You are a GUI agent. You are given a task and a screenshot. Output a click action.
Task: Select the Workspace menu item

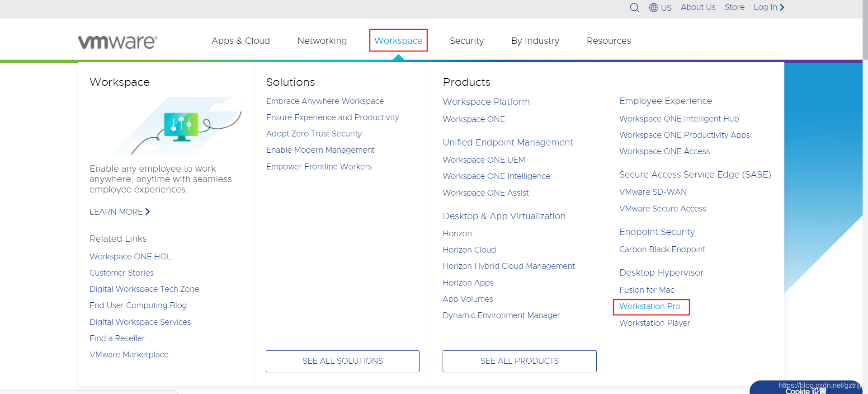tap(398, 41)
